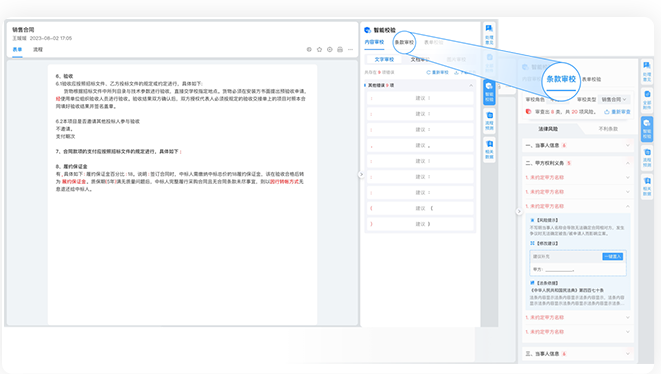Switch to 条款审校 tab in 智能校验 panel
This screenshot has height=374, width=661.
tap(404, 42)
